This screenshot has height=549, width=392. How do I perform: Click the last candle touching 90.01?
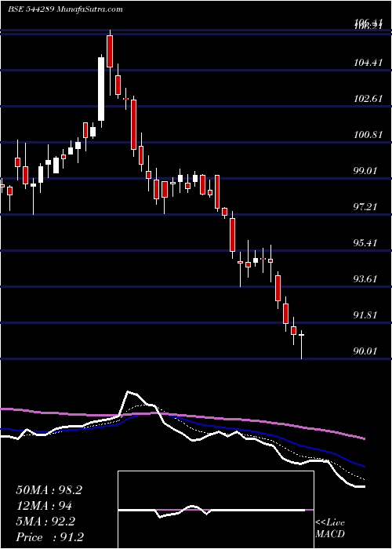(x=301, y=344)
